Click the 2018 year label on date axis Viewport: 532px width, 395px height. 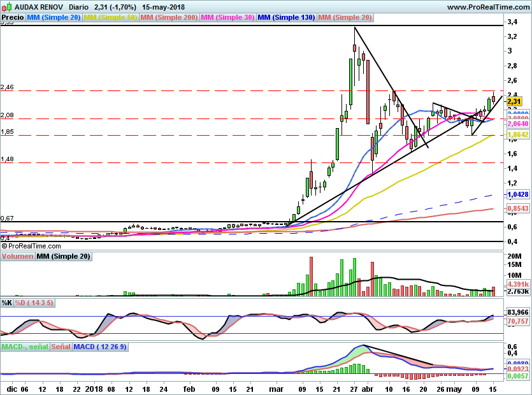[94, 389]
